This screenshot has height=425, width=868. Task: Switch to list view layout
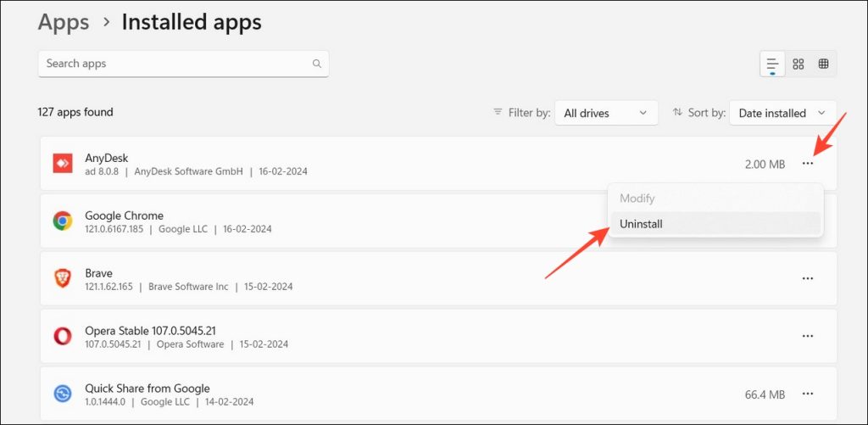[x=773, y=64]
